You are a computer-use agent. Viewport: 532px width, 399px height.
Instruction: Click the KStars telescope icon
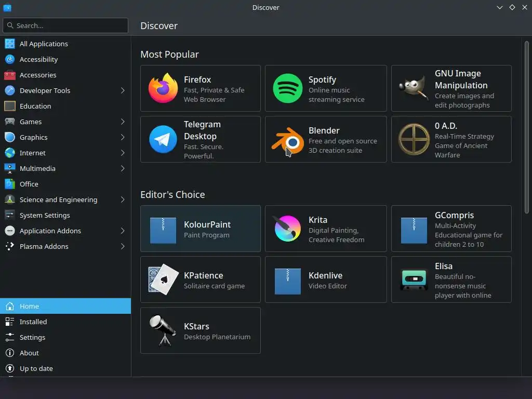coord(163,330)
